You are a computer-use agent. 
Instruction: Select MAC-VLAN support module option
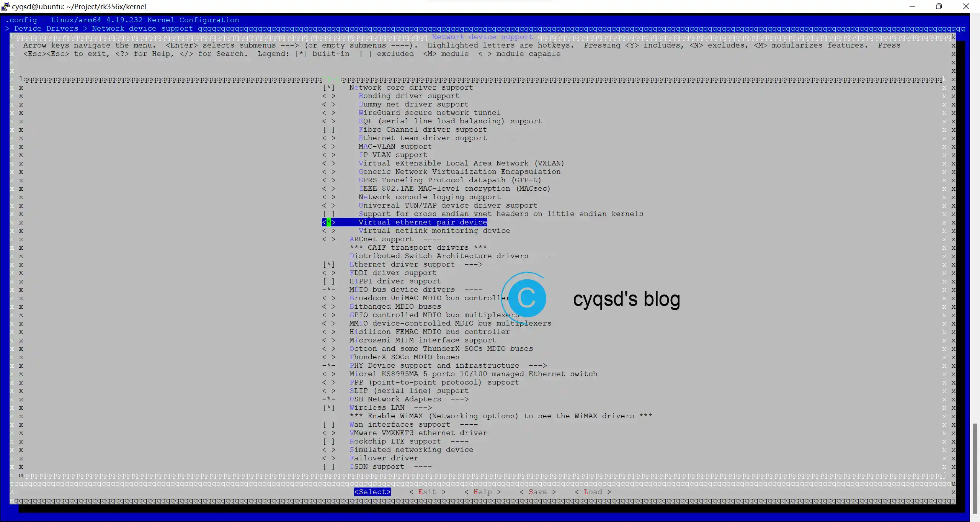pos(328,146)
